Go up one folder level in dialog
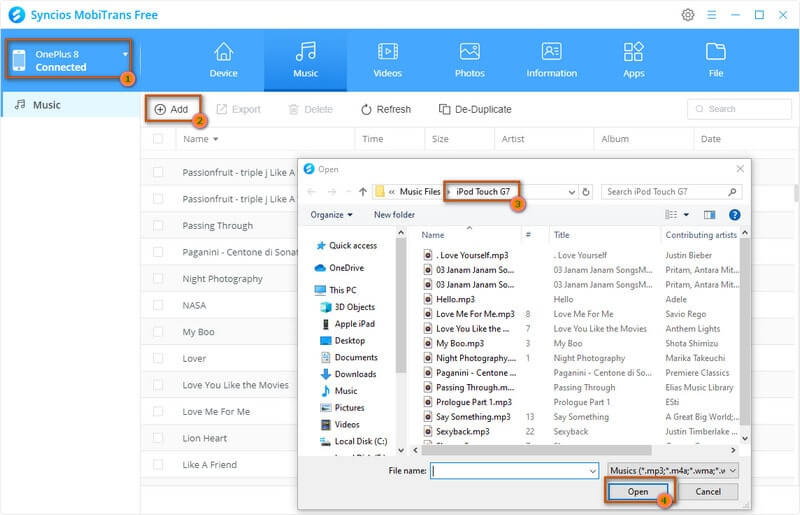The width and height of the screenshot is (800, 515). pyautogui.click(x=363, y=192)
